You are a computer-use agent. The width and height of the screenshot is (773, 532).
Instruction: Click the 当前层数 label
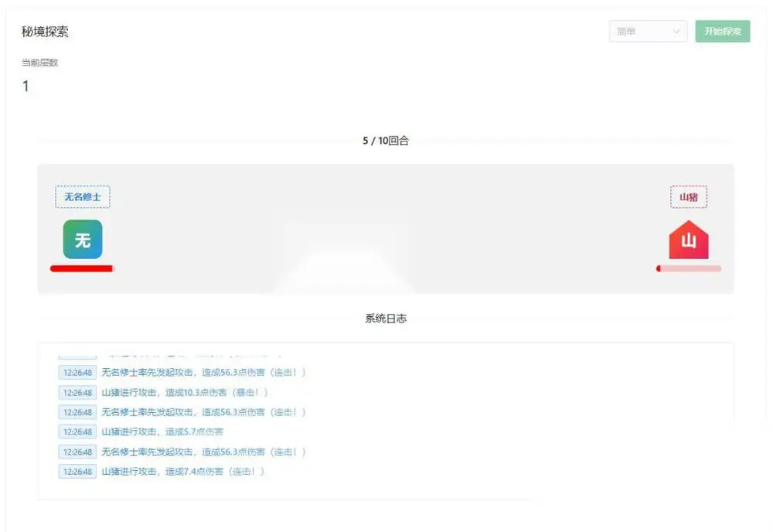click(39, 63)
